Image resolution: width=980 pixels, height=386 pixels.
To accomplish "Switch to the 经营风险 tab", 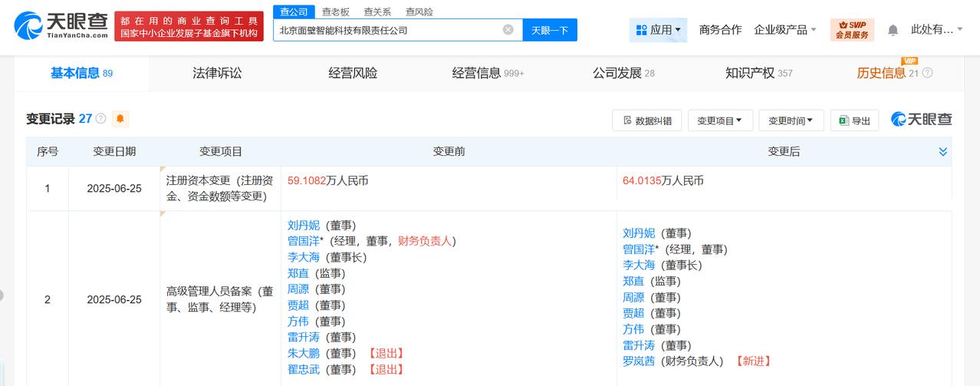I will (353, 73).
